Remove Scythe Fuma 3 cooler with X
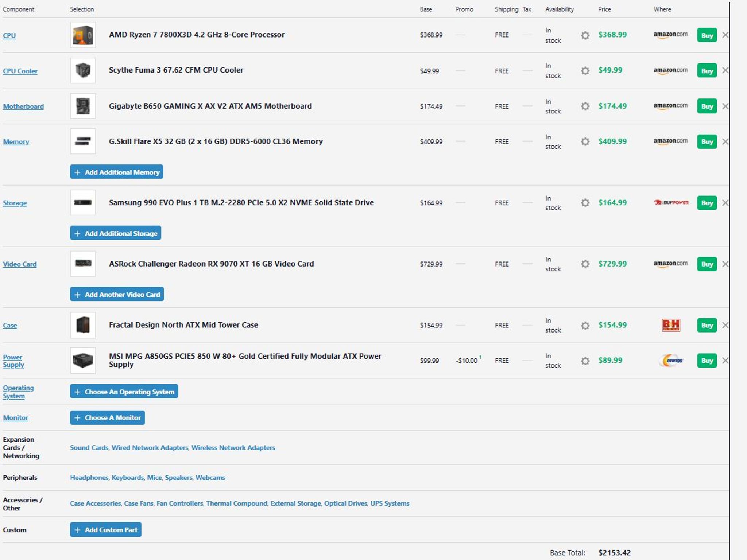Viewport: 747px width, 560px height. [725, 70]
